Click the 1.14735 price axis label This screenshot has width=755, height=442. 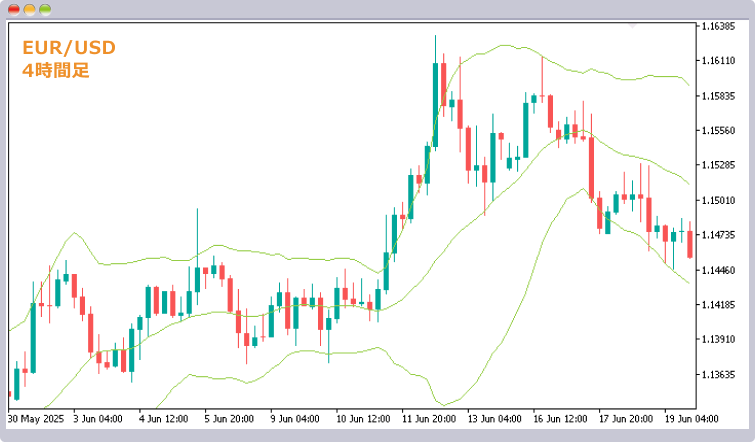(x=718, y=235)
